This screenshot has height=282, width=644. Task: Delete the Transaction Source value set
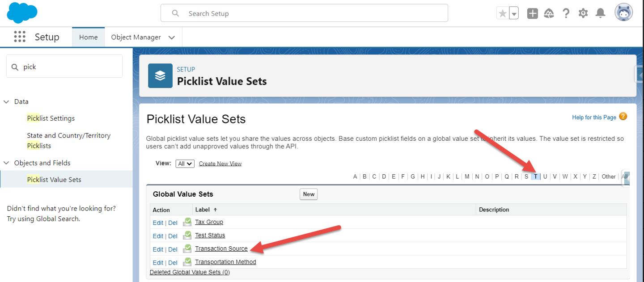pos(173,249)
